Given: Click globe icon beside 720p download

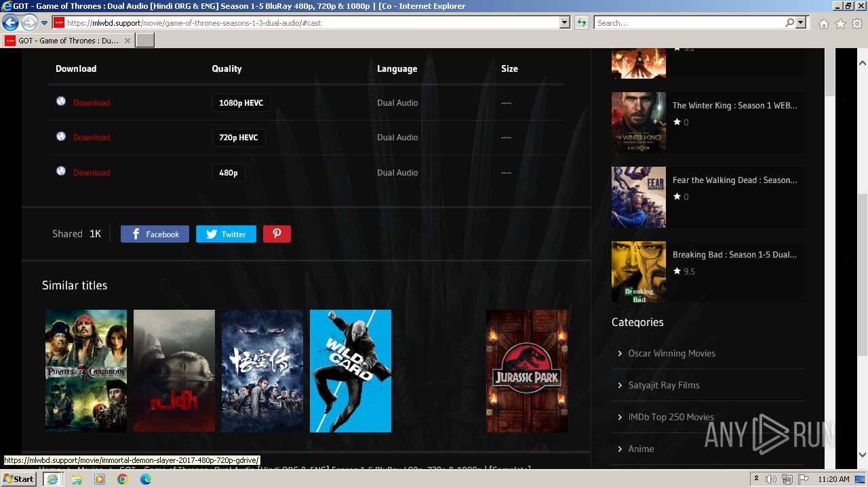Looking at the screenshot, I should (61, 136).
